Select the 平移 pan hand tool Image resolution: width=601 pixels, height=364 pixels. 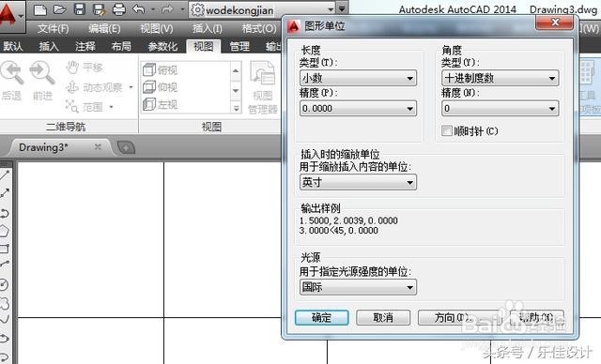85,68
